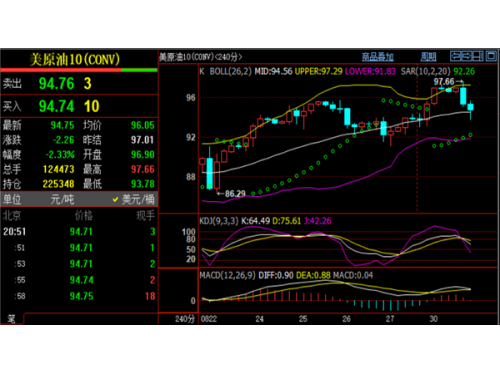Image resolution: width=500 pixels, height=375 pixels.
Task: Select the 元/吨 unit option
Action: [x=62, y=199]
